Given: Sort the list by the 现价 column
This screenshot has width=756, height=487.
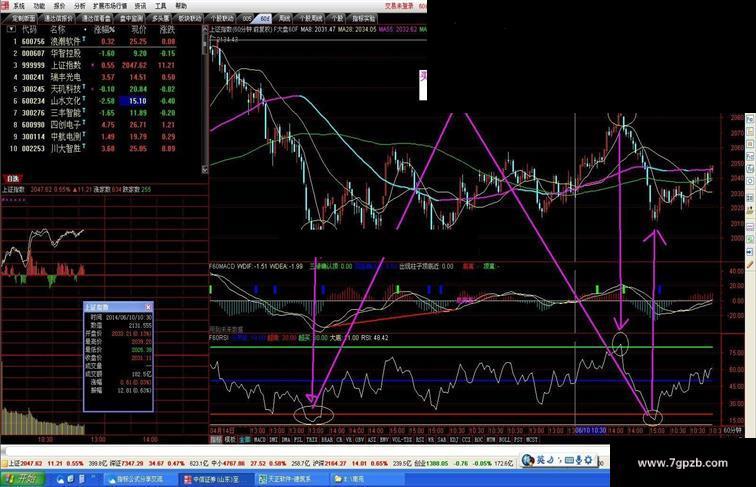Looking at the screenshot, I should (x=138, y=30).
